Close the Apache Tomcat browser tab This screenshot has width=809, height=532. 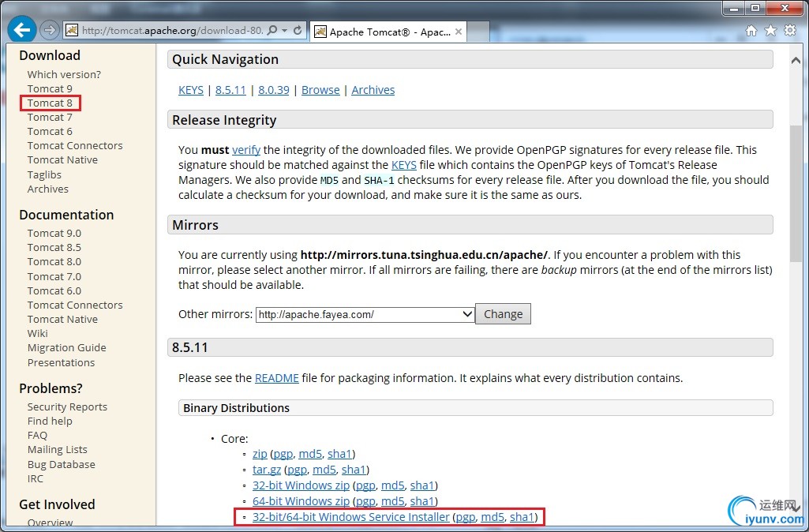(458, 32)
